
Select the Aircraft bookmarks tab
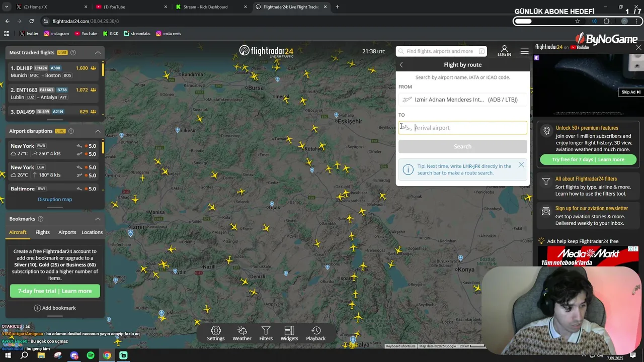point(18,232)
